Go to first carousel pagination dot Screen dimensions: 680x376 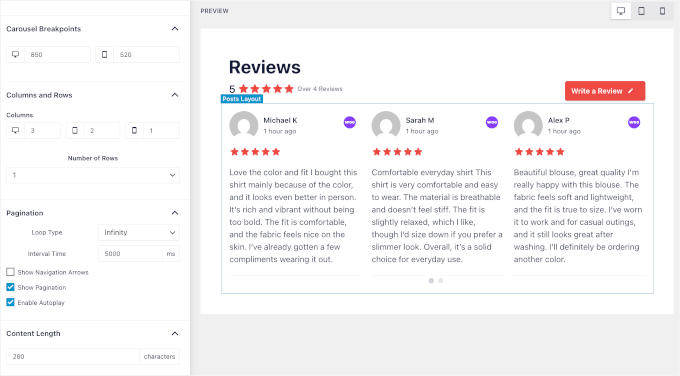point(431,281)
